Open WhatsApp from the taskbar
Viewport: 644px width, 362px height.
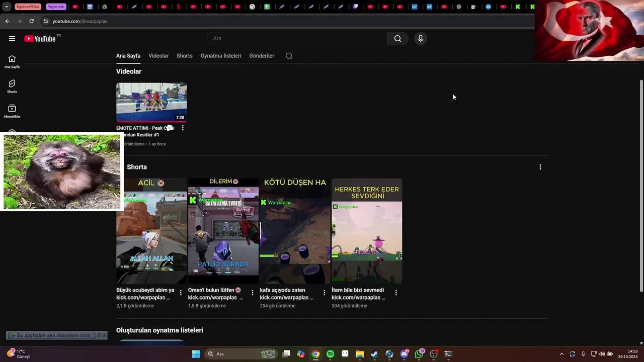pos(419,354)
